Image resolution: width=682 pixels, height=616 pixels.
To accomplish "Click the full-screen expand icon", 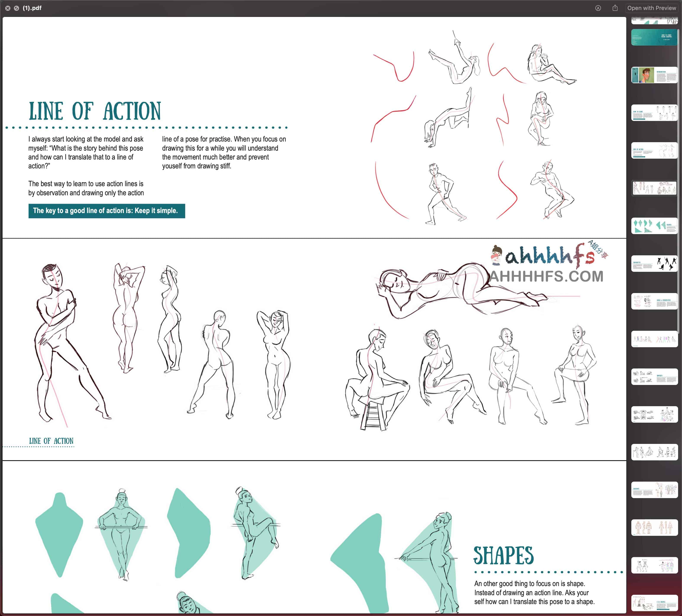I will coord(16,8).
